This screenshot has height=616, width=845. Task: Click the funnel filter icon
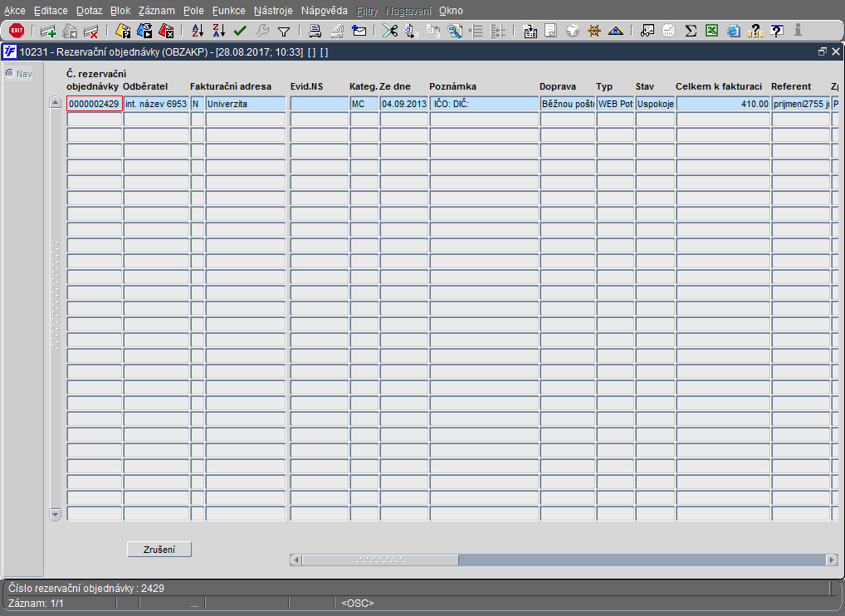283,32
